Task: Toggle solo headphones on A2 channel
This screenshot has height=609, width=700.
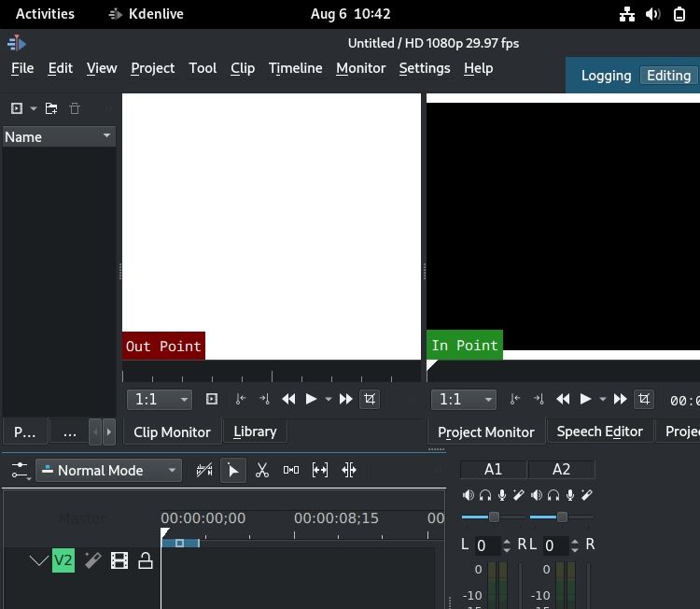Action: 553,494
